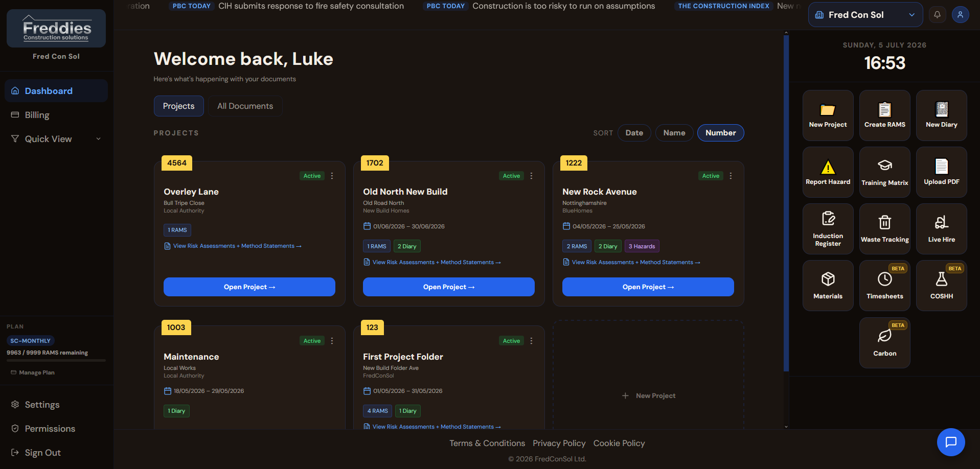The height and width of the screenshot is (469, 980).
Task: Click 1 RAMS badge on Overley Lane
Action: tap(177, 230)
